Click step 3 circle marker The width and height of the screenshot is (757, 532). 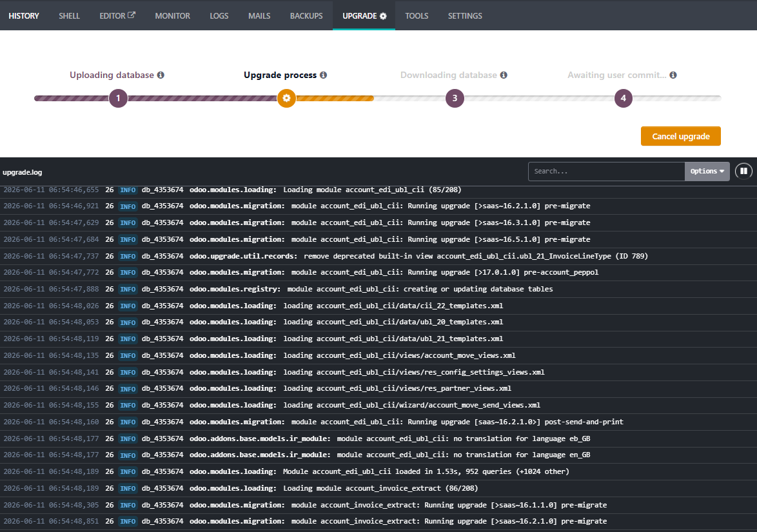click(x=455, y=99)
